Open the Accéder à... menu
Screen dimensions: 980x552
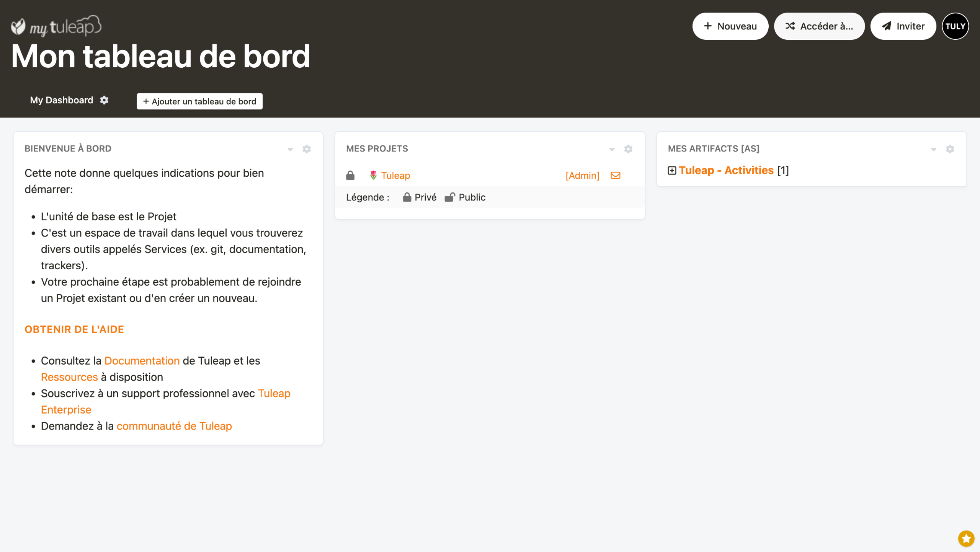click(x=819, y=26)
